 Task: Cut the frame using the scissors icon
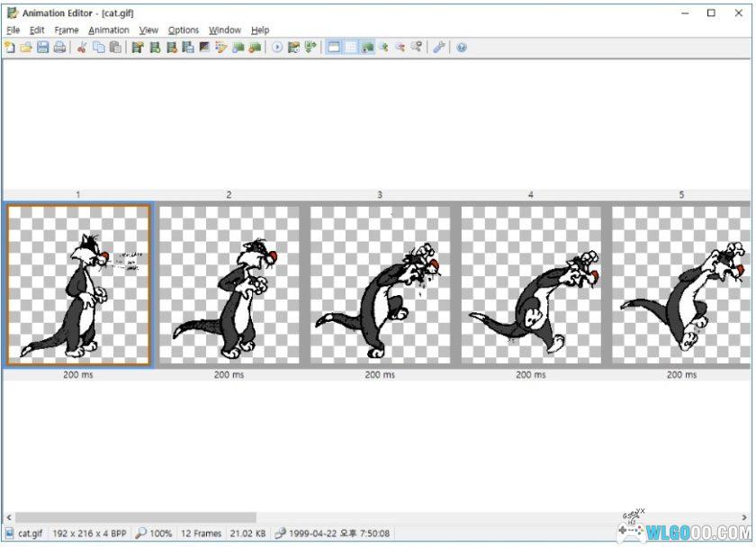82,48
